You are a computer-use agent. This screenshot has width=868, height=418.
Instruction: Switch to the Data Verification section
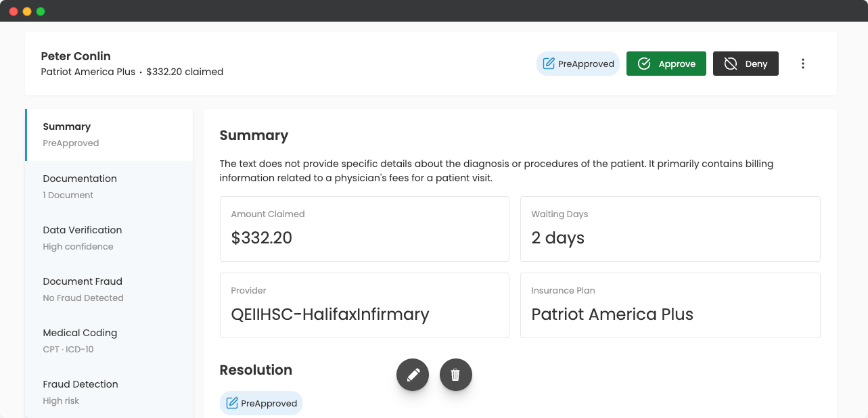click(109, 237)
